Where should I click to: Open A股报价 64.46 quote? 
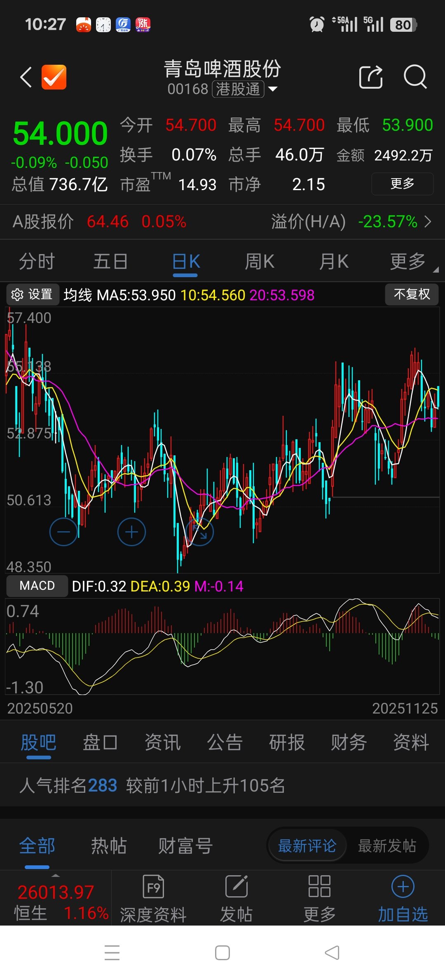click(x=99, y=222)
